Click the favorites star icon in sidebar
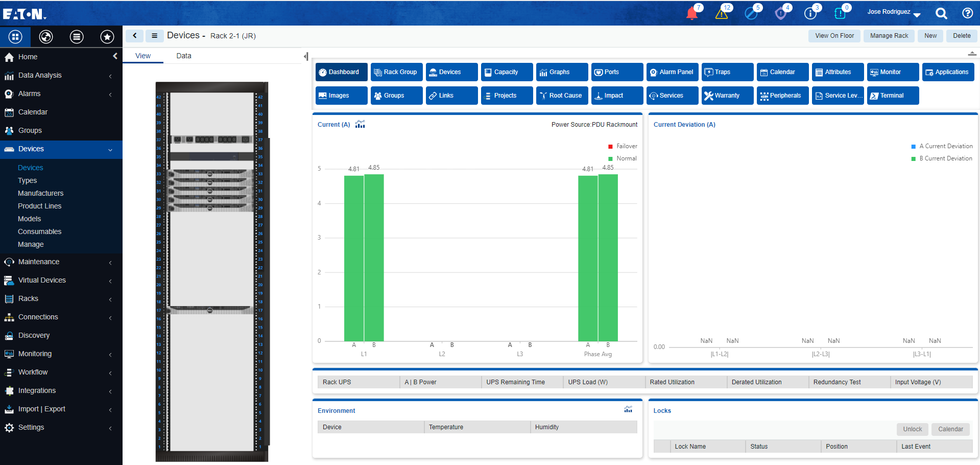 pos(107,37)
